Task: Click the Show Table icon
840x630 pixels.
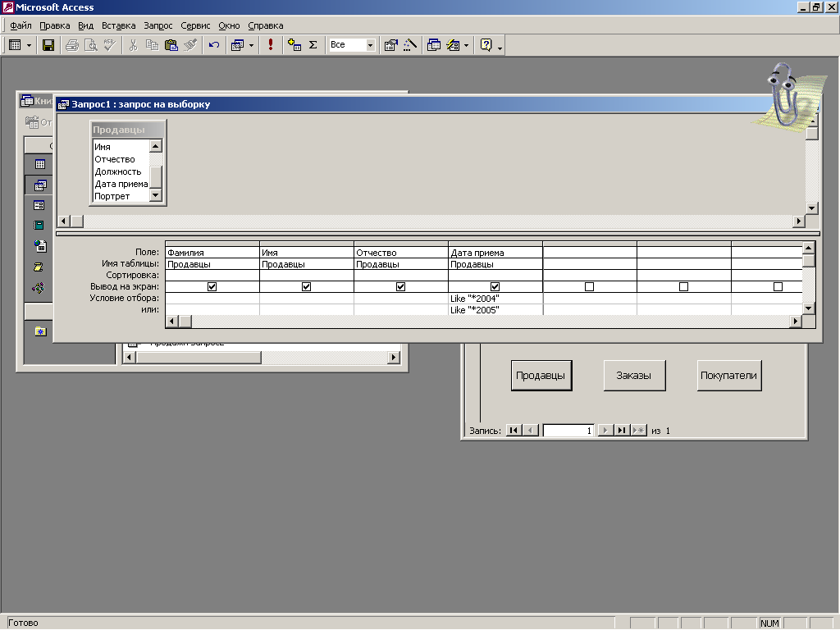Action: coord(294,45)
